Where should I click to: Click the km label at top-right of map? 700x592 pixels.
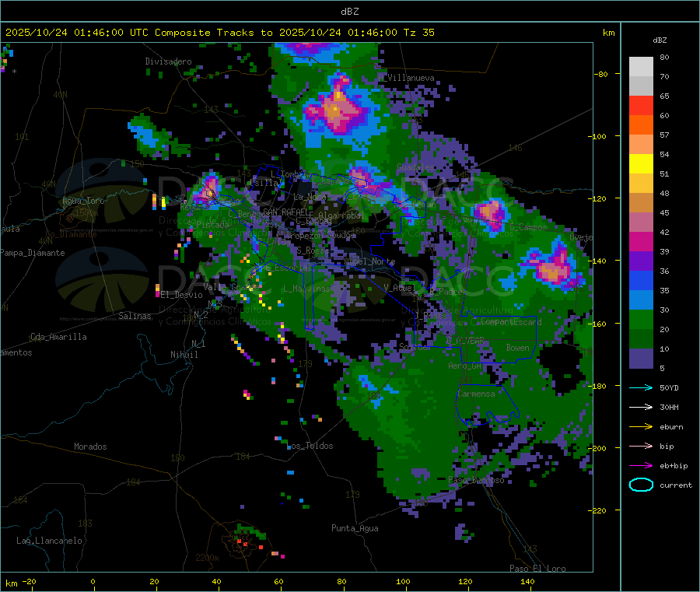pyautogui.click(x=609, y=33)
